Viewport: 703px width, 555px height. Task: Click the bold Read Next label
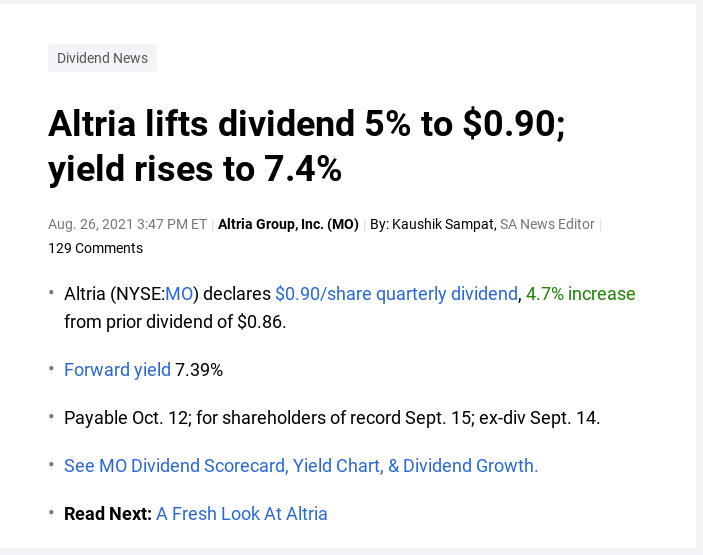[x=108, y=514]
